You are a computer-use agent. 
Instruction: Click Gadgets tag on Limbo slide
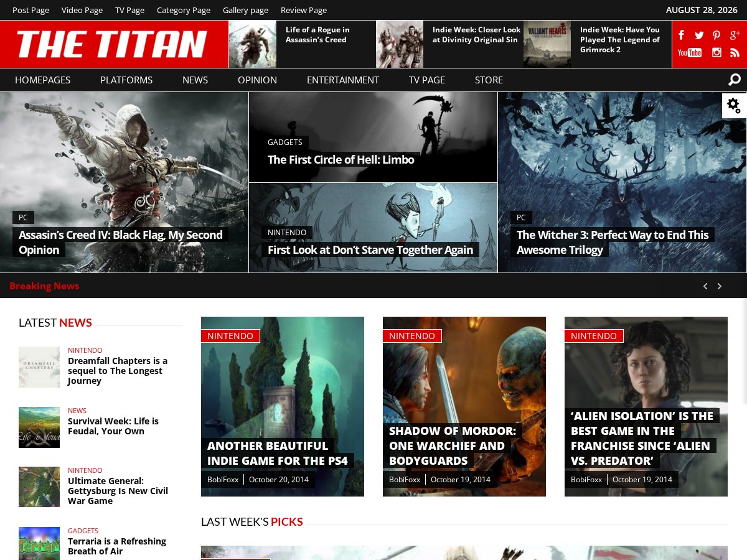coord(284,142)
